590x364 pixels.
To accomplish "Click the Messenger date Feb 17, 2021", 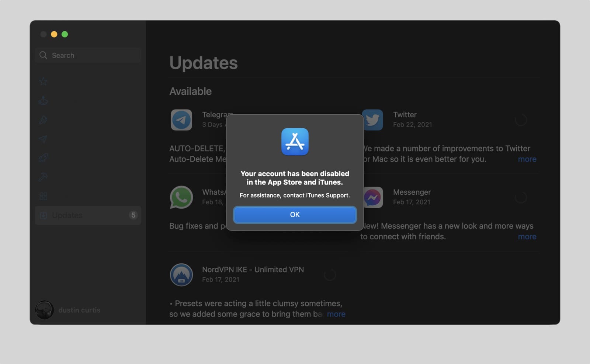I will pos(412,202).
